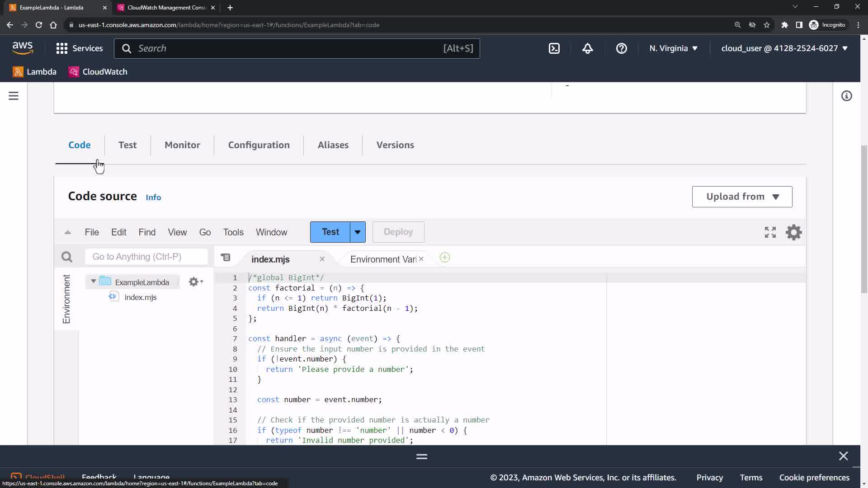Open AWS CloudShell icon in top bar
This screenshot has height=488, width=868.
(x=554, y=48)
